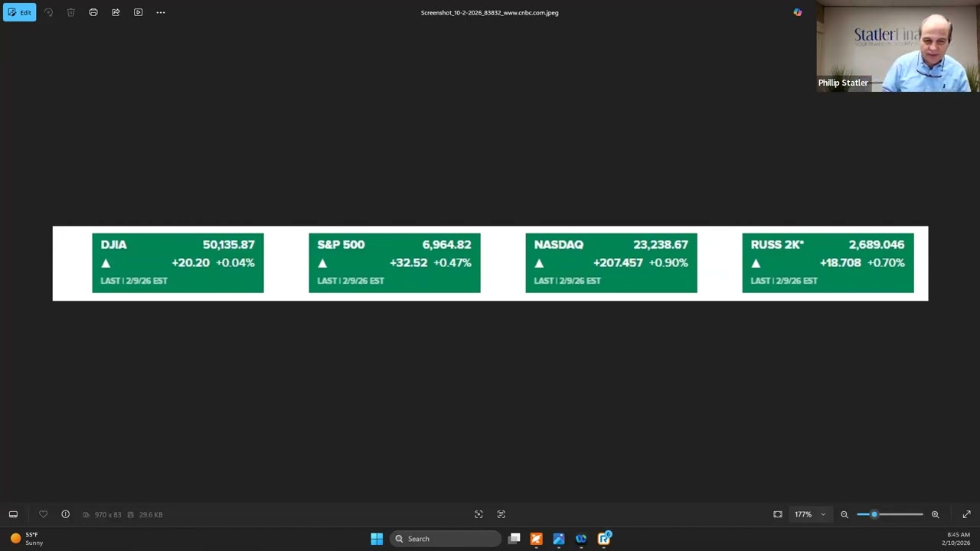The width and height of the screenshot is (980, 551).
Task: Click the Edit image button
Action: click(x=19, y=12)
